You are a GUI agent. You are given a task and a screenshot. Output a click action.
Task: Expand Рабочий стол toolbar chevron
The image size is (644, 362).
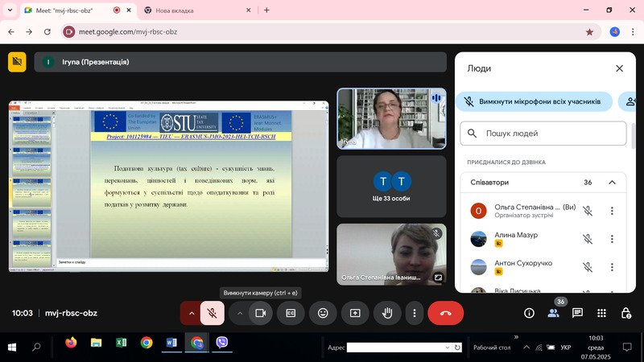click(x=516, y=337)
